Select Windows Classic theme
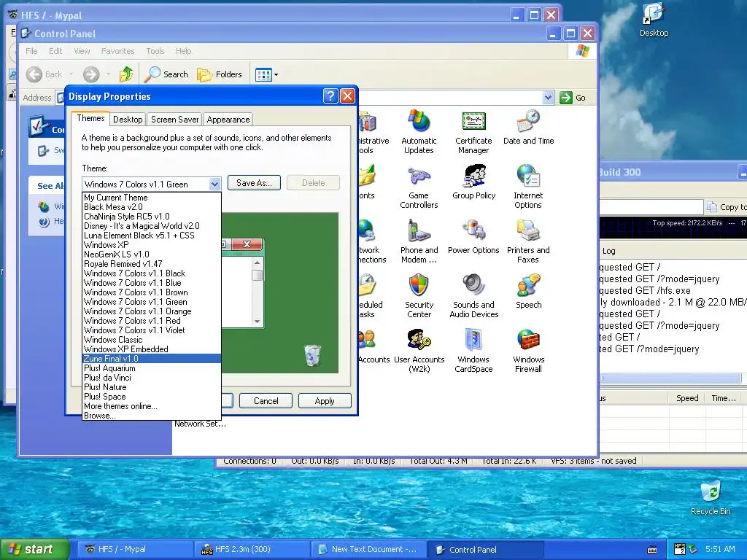This screenshot has width=747, height=560. 152,340
